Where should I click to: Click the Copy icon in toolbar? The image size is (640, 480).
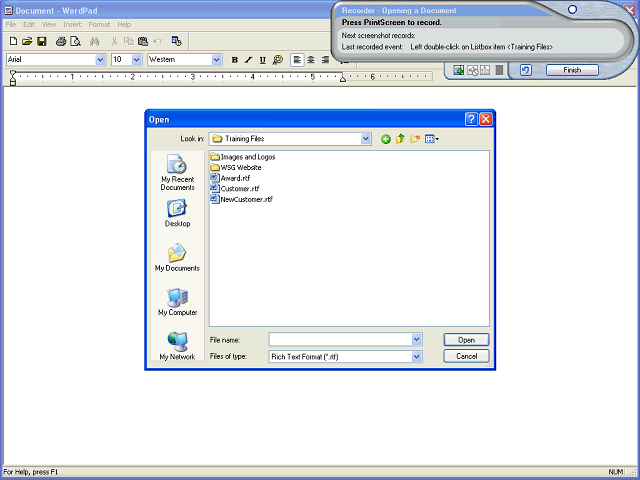pos(129,41)
